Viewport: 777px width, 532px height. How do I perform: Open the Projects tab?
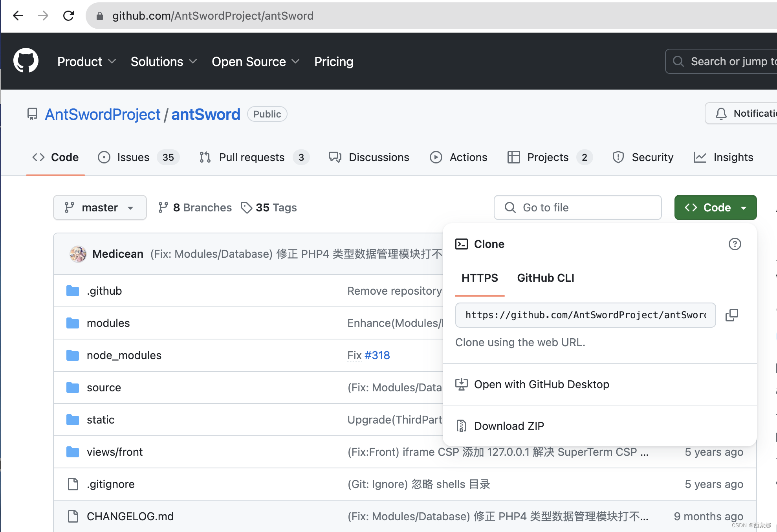pyautogui.click(x=550, y=157)
